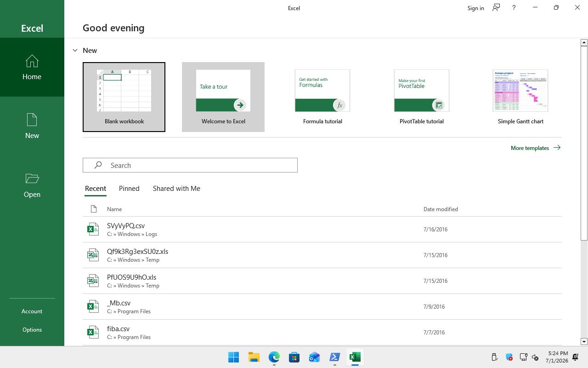
Task: Sort files by the Name column header
Action: pos(114,209)
